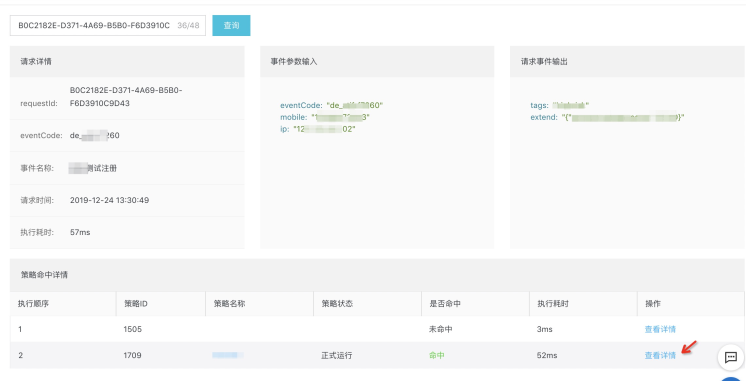Click the request ID search input field
This screenshot has height=381, width=746.
pos(108,26)
